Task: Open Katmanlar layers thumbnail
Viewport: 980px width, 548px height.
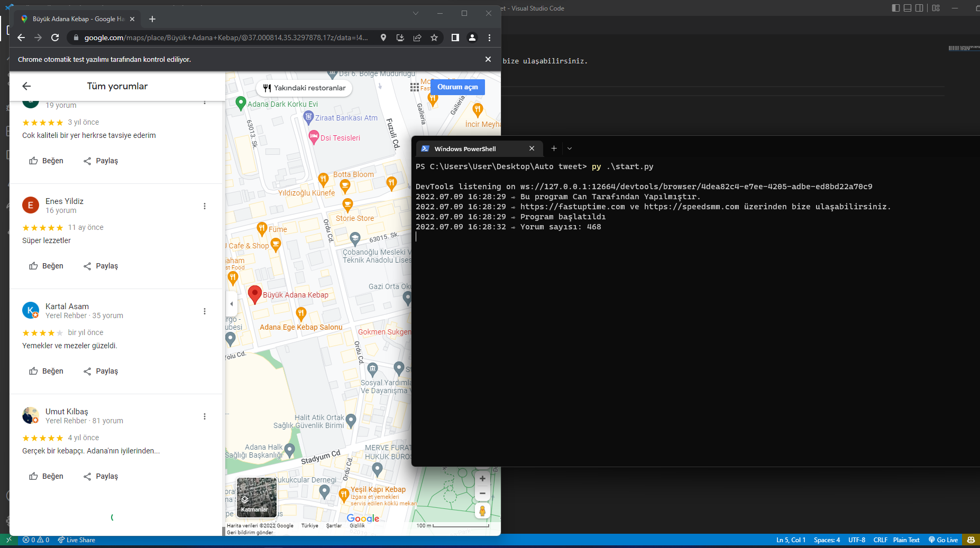Action: [x=257, y=497]
